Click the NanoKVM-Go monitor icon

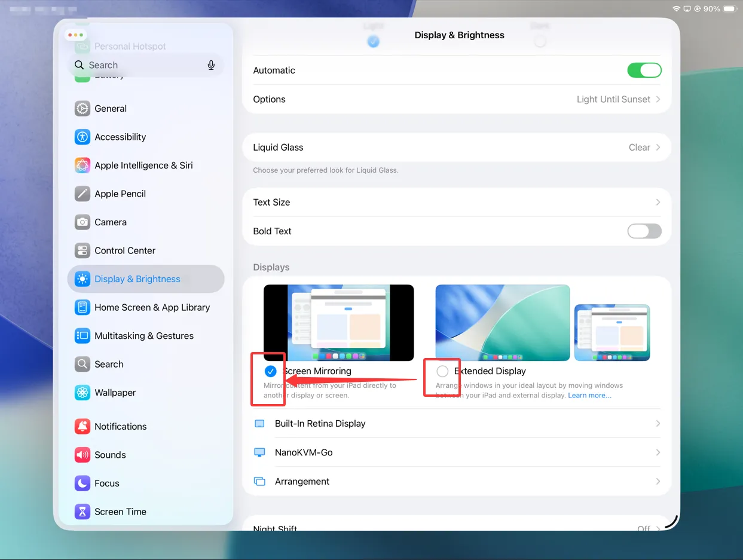(x=259, y=452)
